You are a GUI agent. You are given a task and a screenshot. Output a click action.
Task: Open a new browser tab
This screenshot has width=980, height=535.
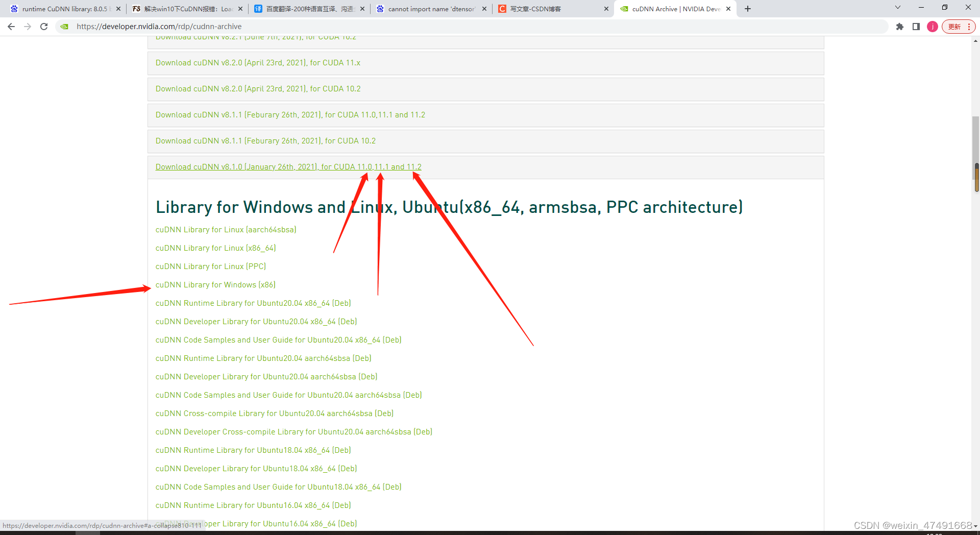click(x=748, y=9)
